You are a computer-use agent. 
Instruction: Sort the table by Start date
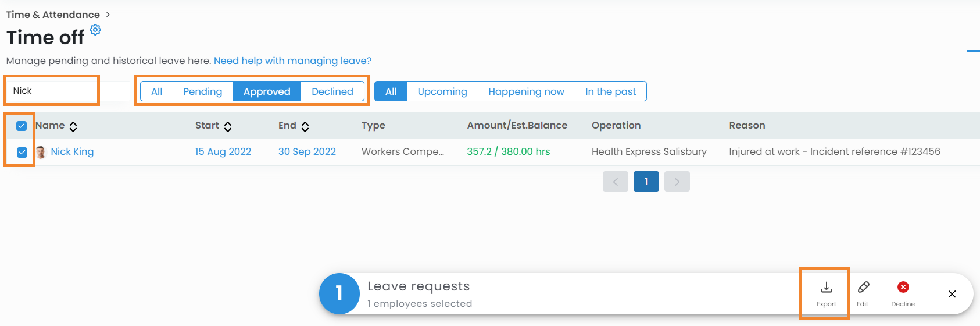[x=228, y=126]
